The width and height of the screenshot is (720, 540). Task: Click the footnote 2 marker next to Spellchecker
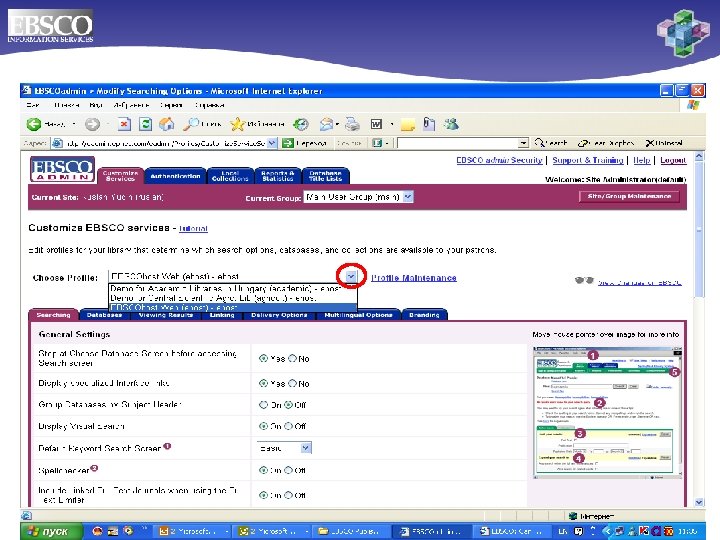pos(94,468)
